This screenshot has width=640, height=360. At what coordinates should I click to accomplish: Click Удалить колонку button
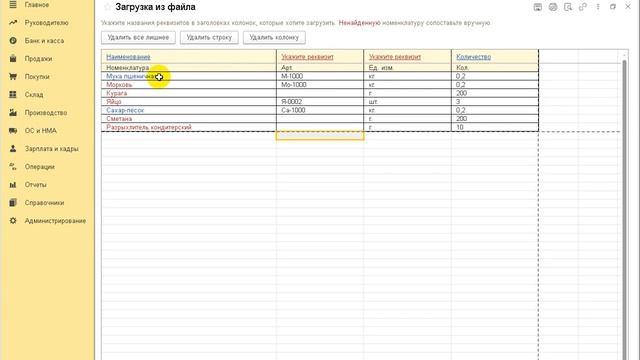tap(274, 37)
